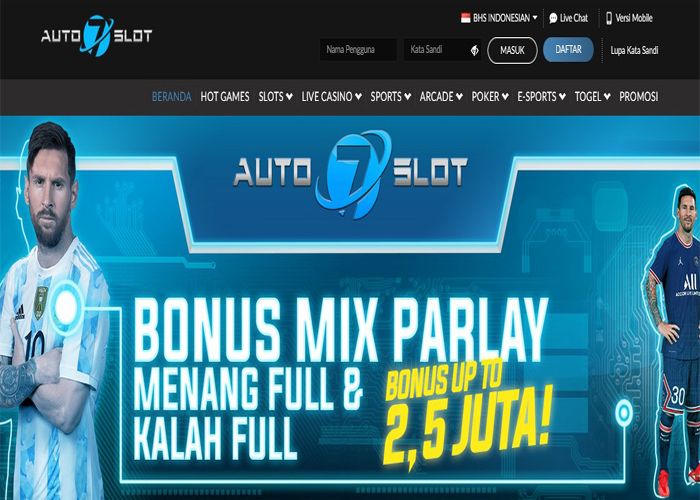Click the DAFTAR register button
700x500 pixels.
(x=568, y=50)
